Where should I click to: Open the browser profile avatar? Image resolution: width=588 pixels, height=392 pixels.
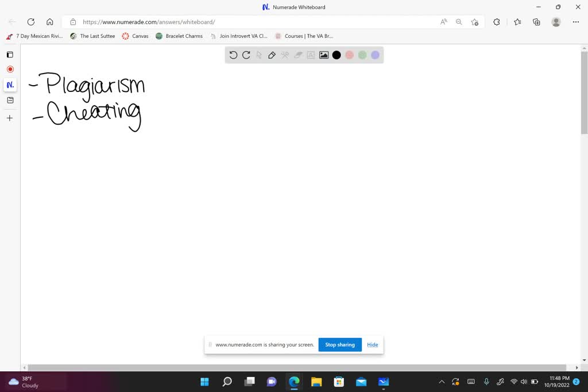point(556,22)
